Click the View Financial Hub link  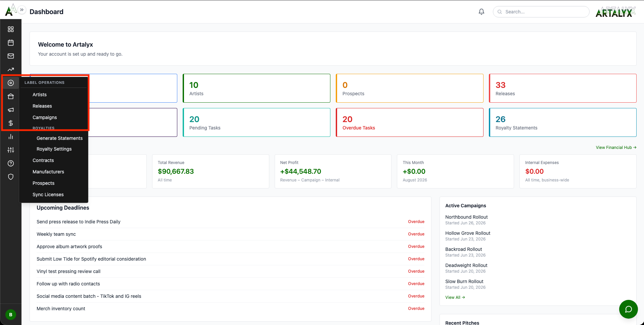[616, 148]
